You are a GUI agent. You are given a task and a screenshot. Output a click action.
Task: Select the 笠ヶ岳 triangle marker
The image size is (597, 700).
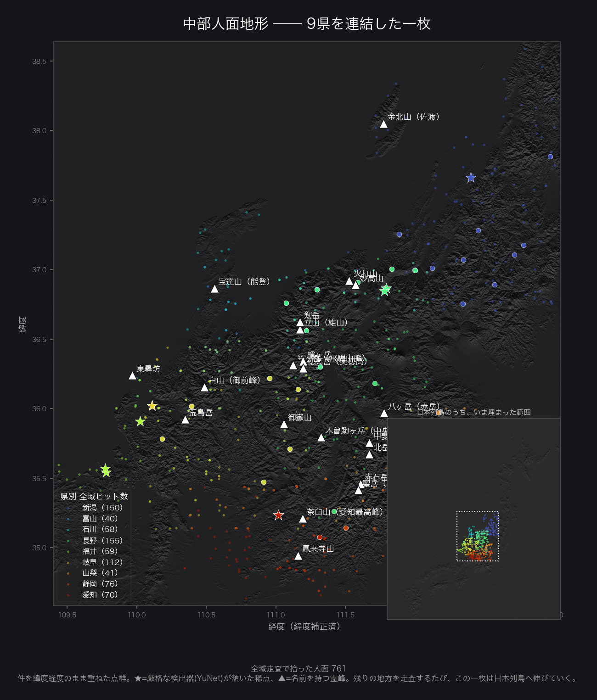[293, 366]
